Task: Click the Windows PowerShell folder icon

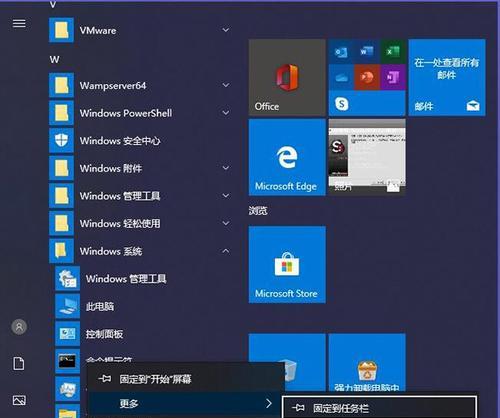Action: (61, 113)
